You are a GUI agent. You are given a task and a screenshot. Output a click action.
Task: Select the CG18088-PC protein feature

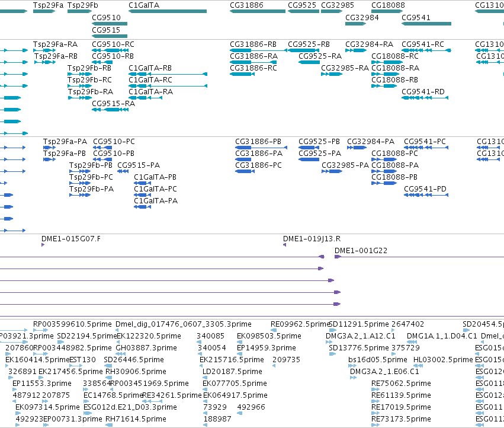384,159
